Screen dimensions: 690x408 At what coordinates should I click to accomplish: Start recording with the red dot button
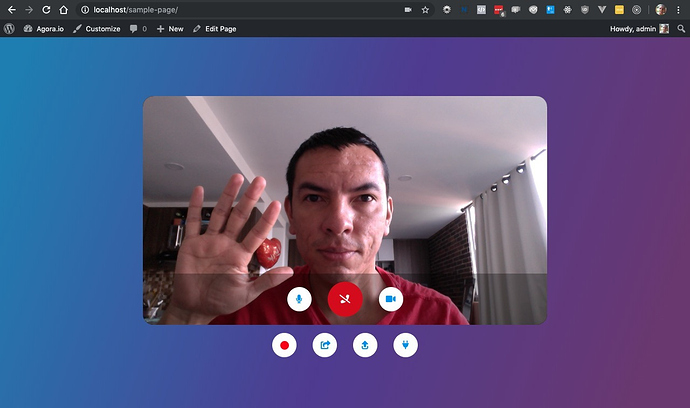tap(284, 345)
